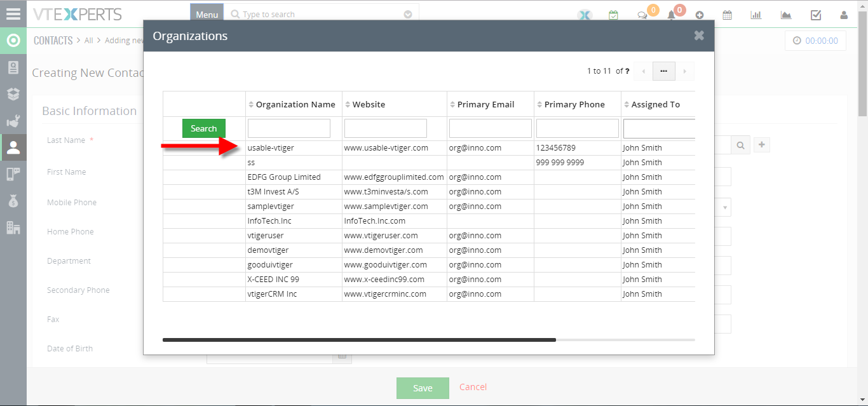Sort by Assigned To column
This screenshot has height=406, width=868.
coord(651,104)
